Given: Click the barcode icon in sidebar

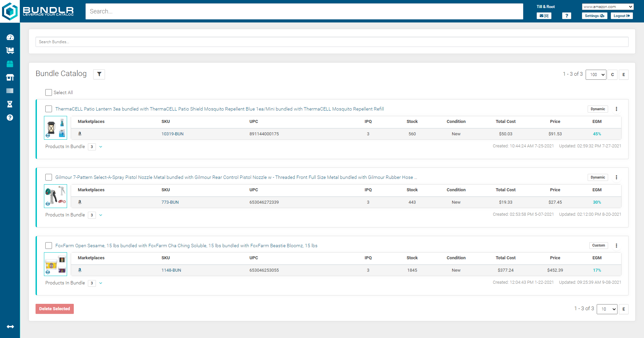Looking at the screenshot, I should (10, 91).
